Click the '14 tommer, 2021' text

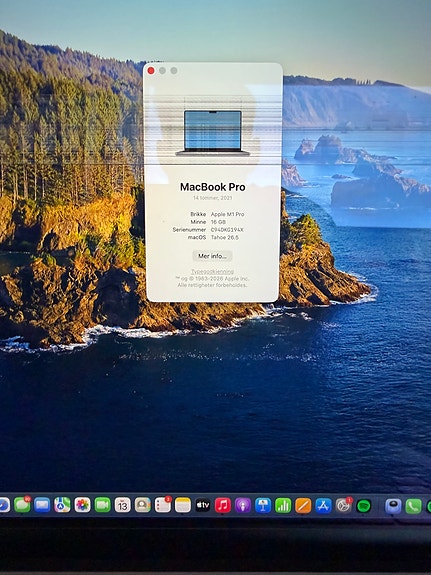213,198
